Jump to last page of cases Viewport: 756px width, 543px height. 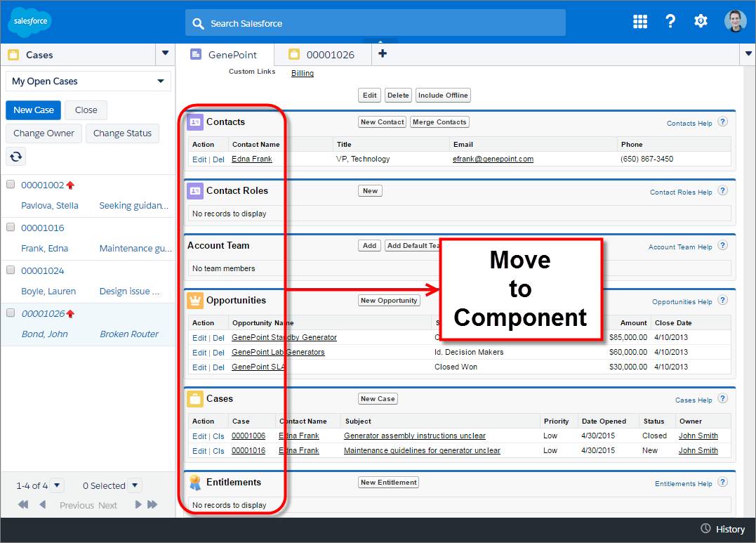(x=152, y=505)
